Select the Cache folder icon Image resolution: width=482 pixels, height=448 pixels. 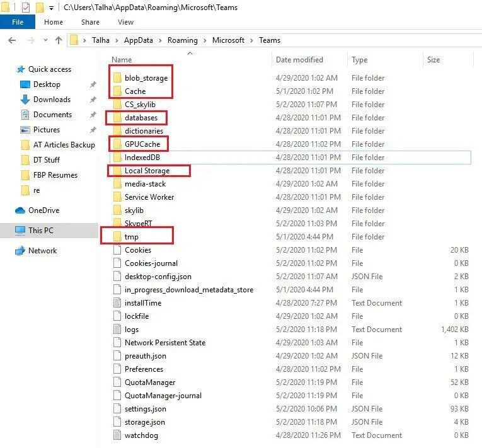(x=117, y=91)
